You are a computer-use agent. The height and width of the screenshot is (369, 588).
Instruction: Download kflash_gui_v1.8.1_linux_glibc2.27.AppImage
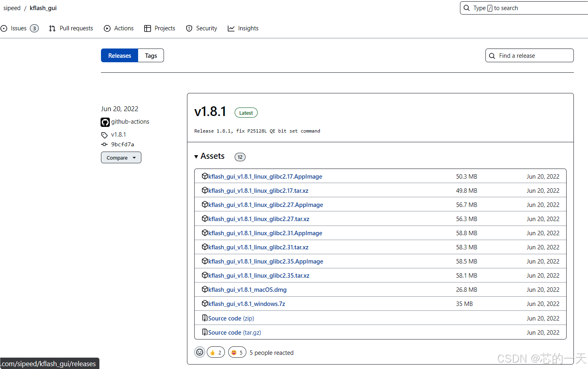click(x=265, y=205)
